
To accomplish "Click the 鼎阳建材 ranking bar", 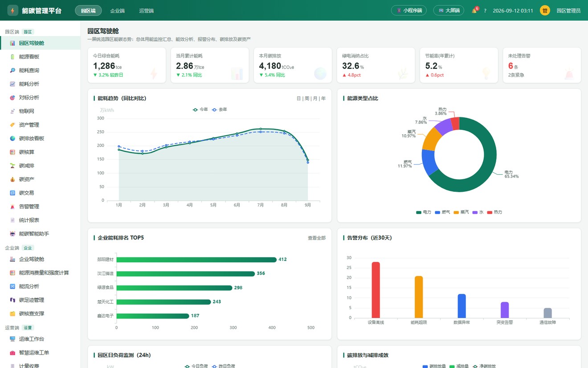I will coord(196,260).
